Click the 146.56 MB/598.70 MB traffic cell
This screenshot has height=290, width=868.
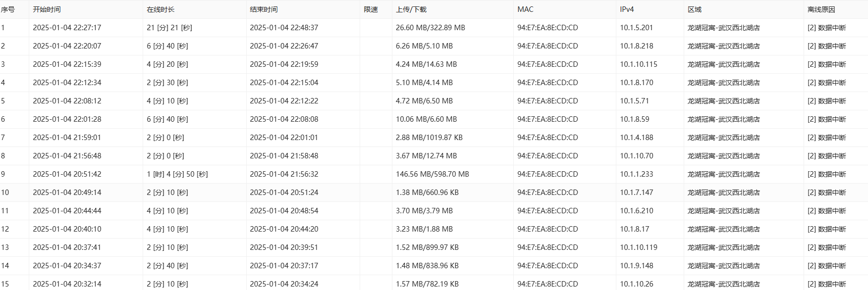pyautogui.click(x=432, y=174)
